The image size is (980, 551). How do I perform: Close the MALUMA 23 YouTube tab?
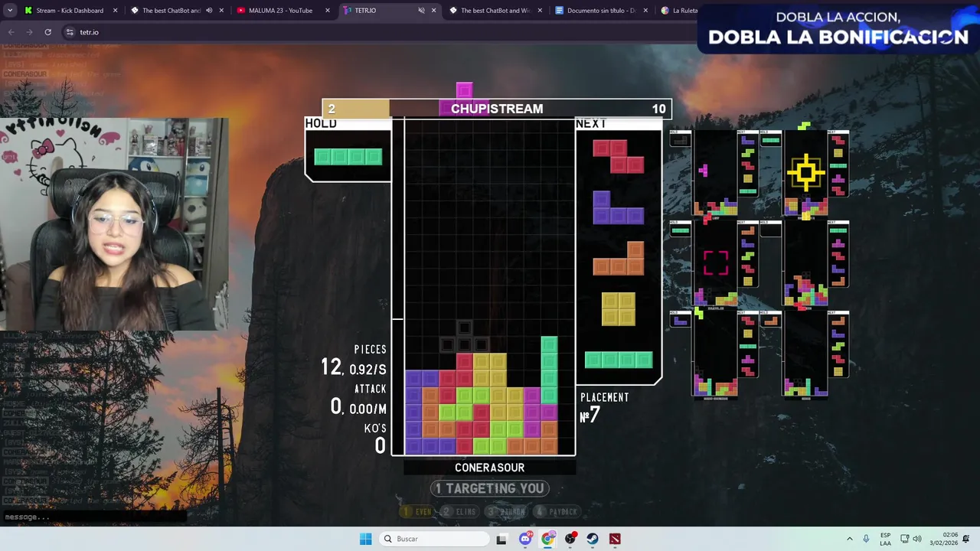click(x=328, y=10)
